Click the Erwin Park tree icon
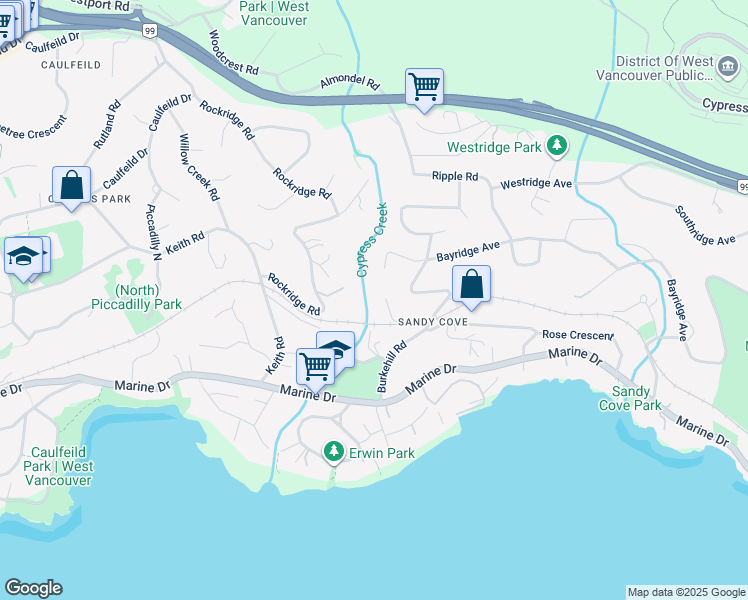The height and width of the screenshot is (600, 748). coord(334,452)
